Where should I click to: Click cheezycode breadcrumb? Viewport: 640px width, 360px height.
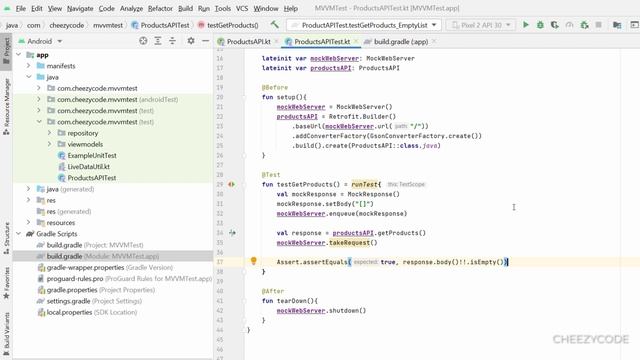point(67,25)
